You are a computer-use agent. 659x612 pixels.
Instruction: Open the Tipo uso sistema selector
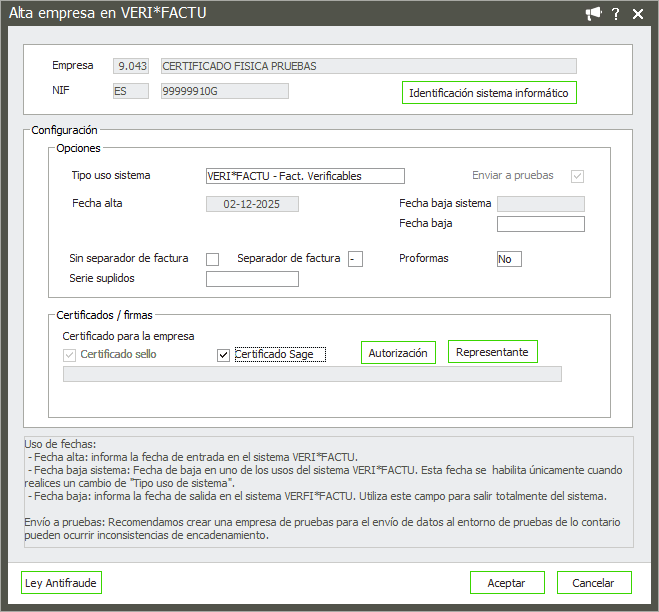(x=304, y=176)
